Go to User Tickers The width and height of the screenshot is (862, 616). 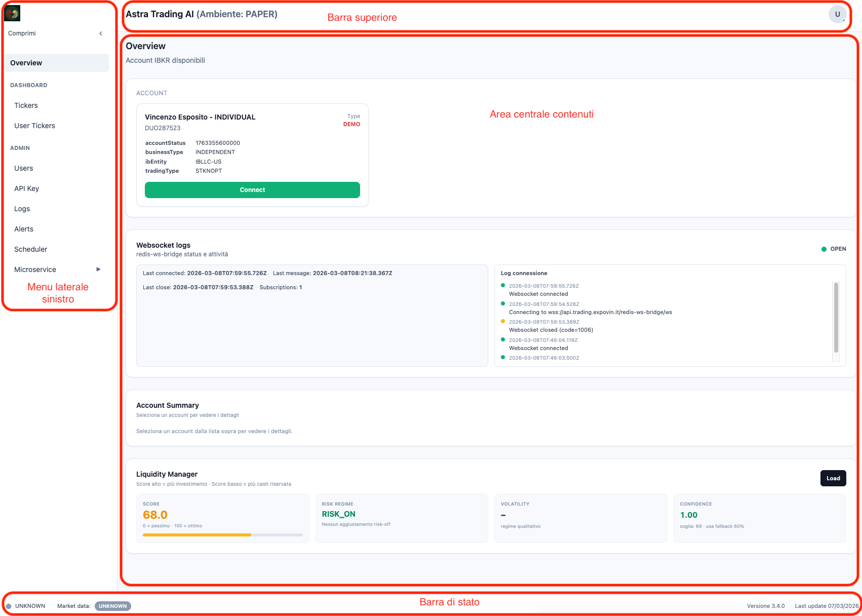click(x=34, y=126)
